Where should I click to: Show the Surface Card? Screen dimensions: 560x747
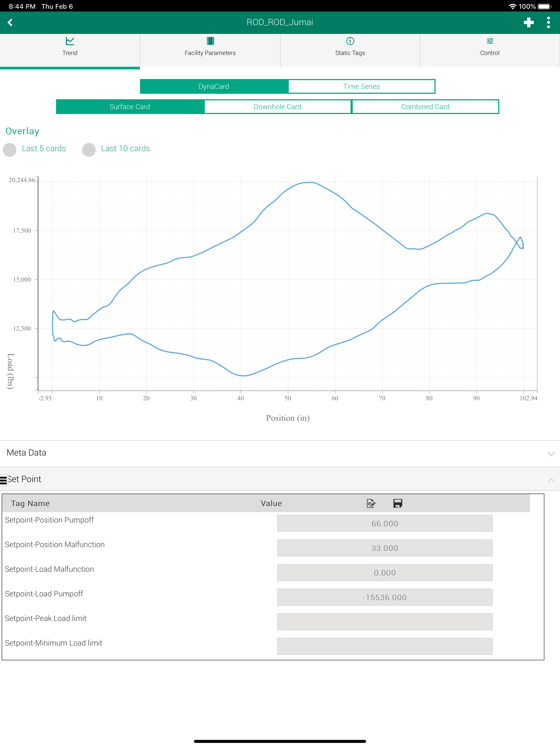[x=130, y=107]
